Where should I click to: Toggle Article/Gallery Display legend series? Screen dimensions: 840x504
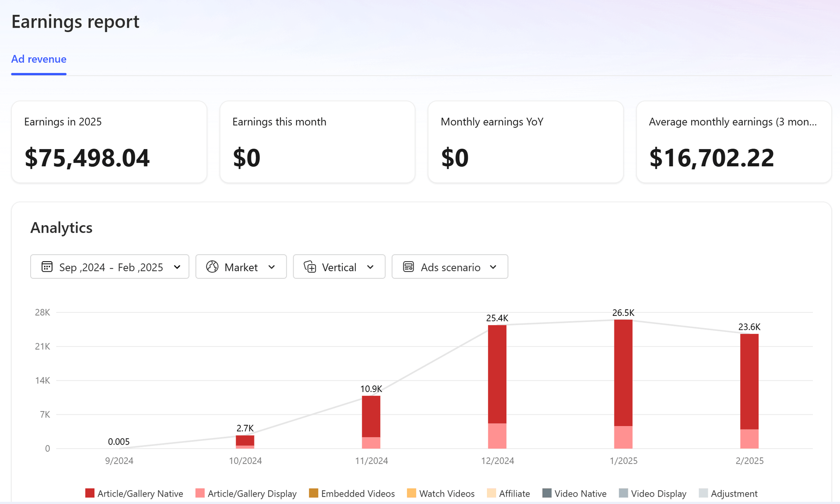pyautogui.click(x=252, y=493)
